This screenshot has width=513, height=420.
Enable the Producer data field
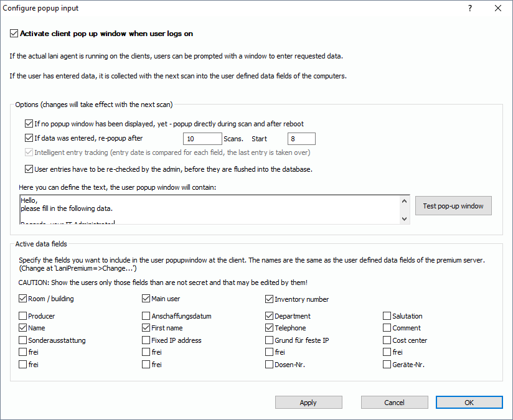23,316
